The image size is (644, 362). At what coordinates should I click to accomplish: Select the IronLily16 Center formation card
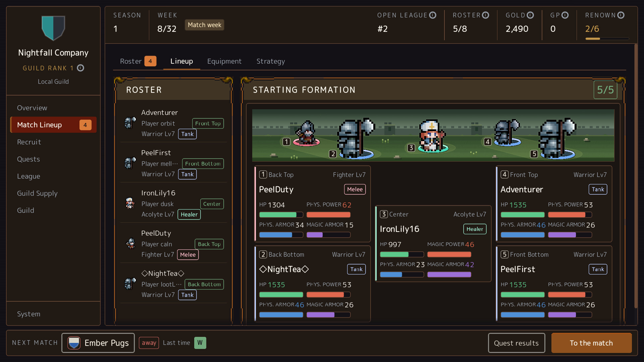pos(433,244)
